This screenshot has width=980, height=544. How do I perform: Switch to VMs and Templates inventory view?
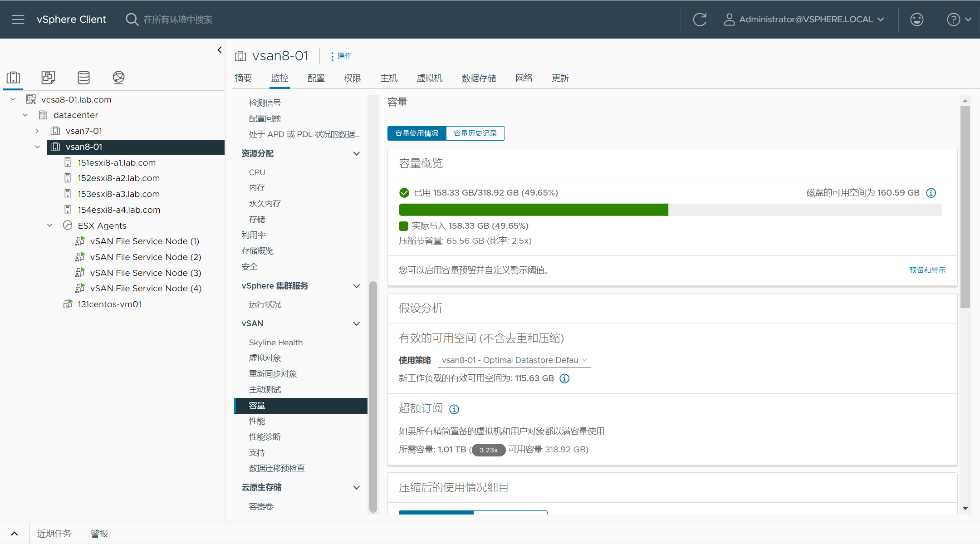(48, 78)
